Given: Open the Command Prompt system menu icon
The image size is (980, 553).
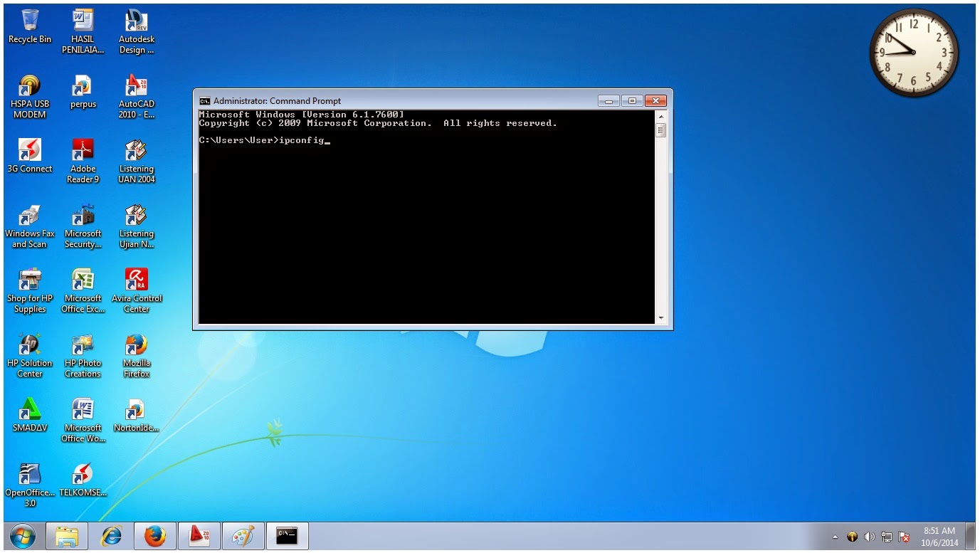Looking at the screenshot, I should (204, 101).
